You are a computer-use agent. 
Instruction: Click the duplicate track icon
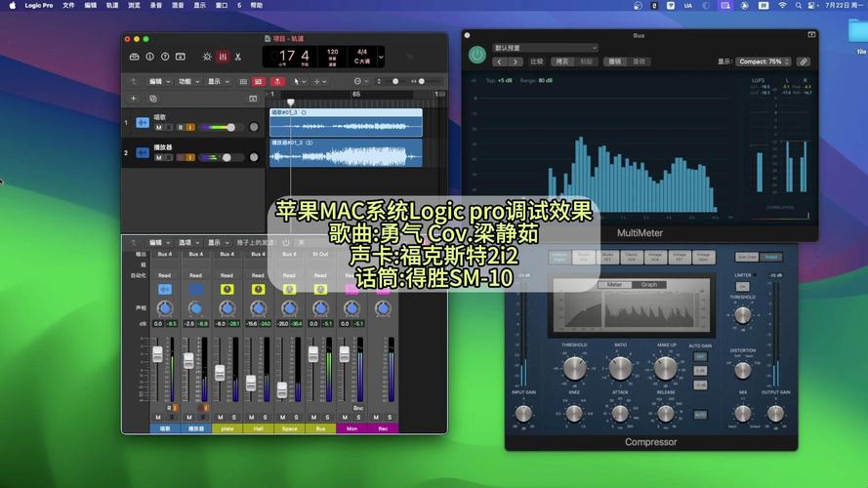[153, 99]
